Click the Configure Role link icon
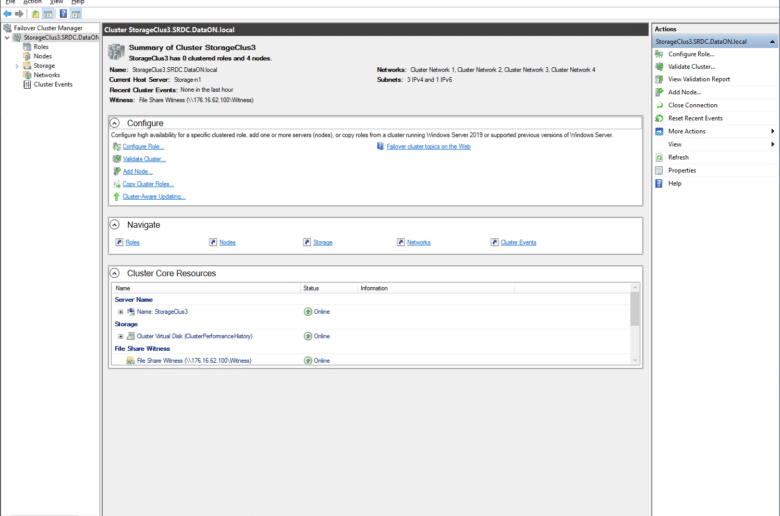The image size is (780, 516). (117, 146)
